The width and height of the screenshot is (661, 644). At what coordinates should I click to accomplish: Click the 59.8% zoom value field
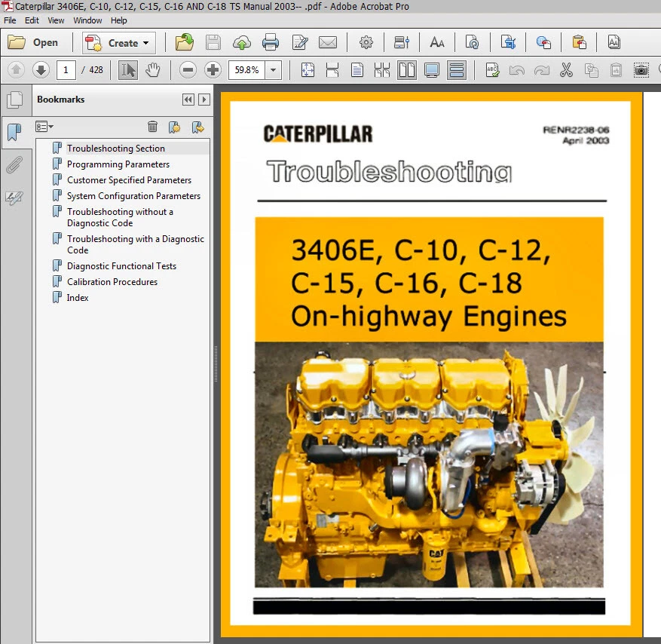point(246,70)
